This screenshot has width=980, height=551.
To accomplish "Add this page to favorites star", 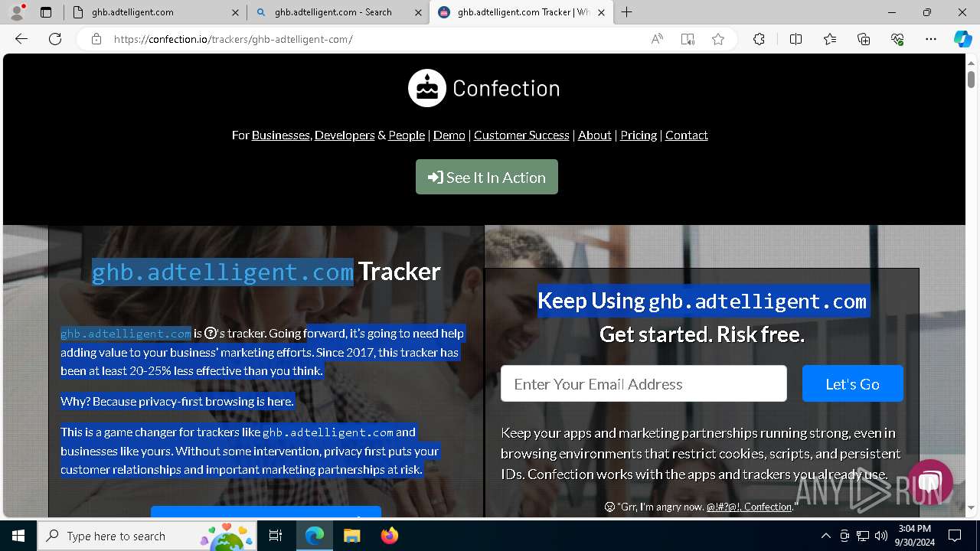I will [718, 39].
